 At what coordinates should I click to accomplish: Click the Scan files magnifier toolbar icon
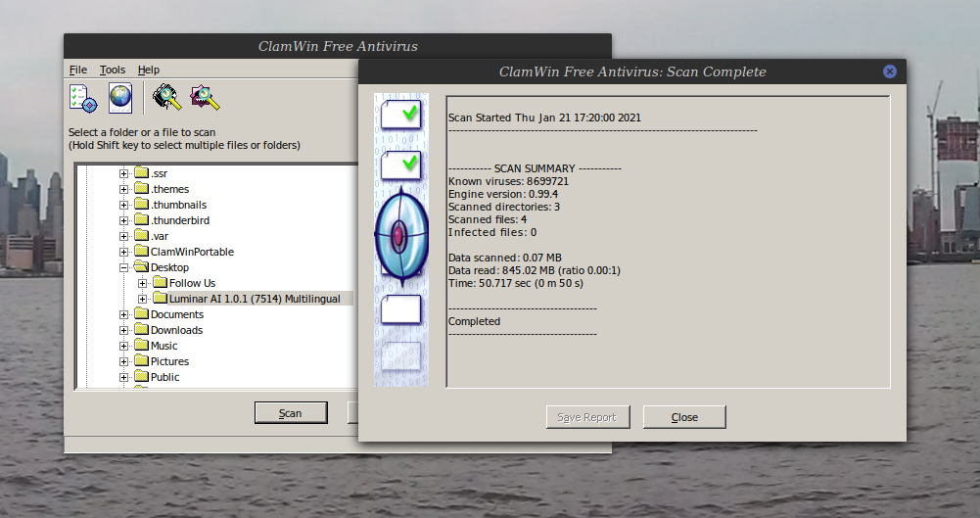tap(205, 98)
